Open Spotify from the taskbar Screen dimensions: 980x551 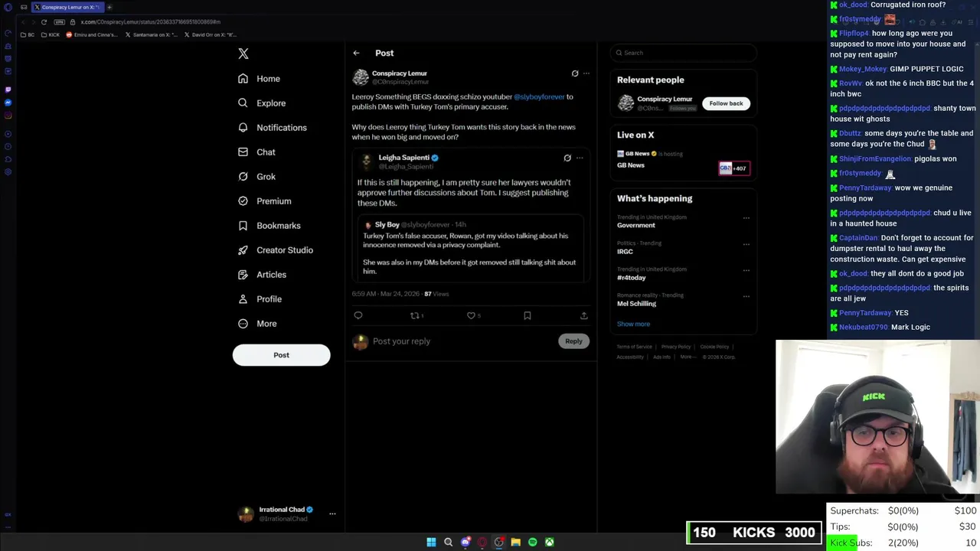coord(532,542)
